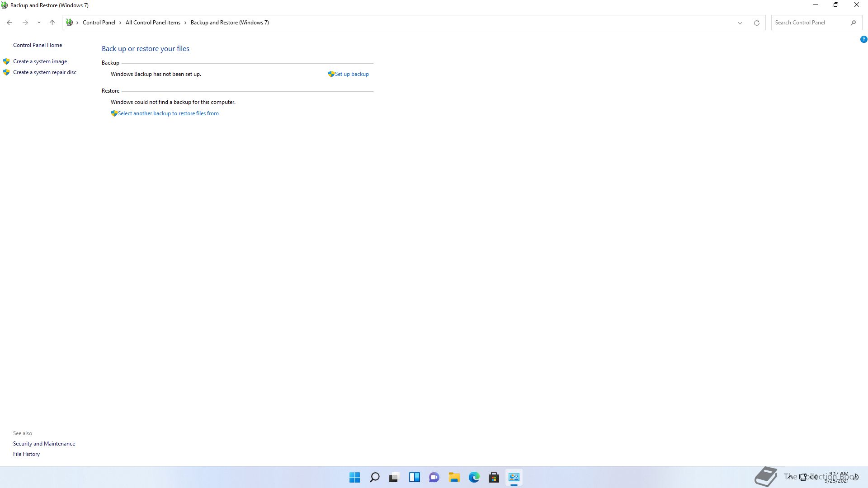Click the 'Windows Backup has not been set up.' text
This screenshot has height=488, width=868.
click(156, 74)
